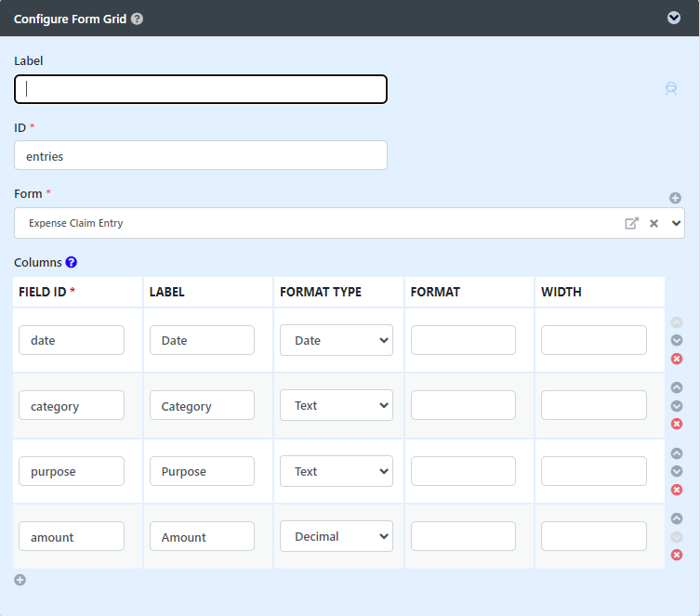Image resolution: width=700 pixels, height=616 pixels.
Task: Open Expense Claim Entry form in new window
Action: (x=631, y=223)
